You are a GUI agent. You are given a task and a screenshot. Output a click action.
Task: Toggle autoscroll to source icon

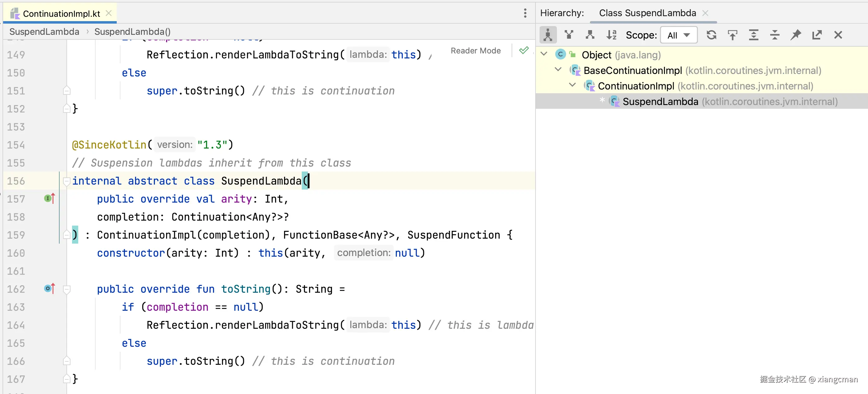733,35
